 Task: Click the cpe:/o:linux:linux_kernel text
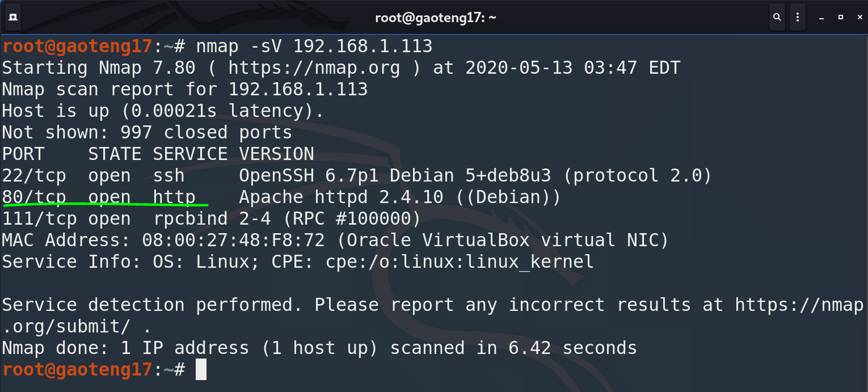(460, 262)
